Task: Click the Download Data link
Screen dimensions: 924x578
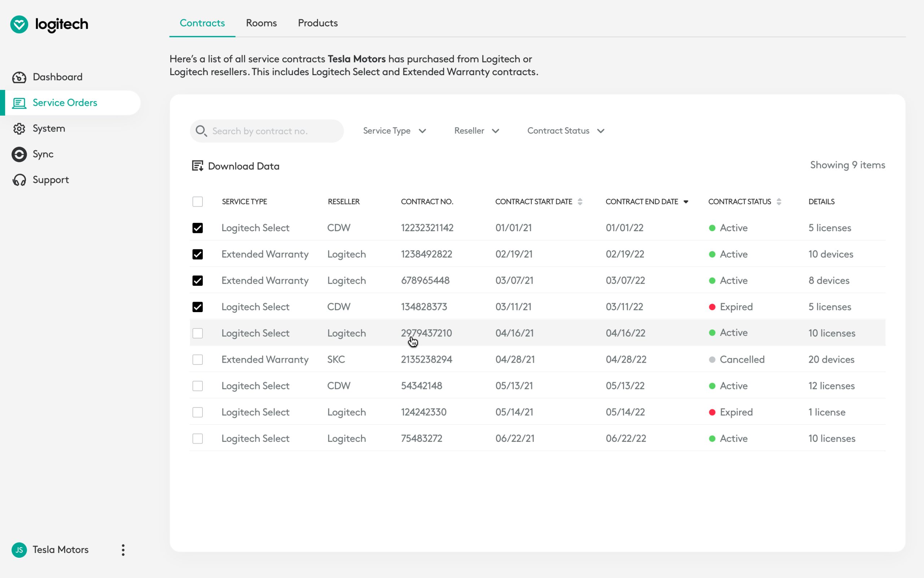Action: (x=244, y=166)
